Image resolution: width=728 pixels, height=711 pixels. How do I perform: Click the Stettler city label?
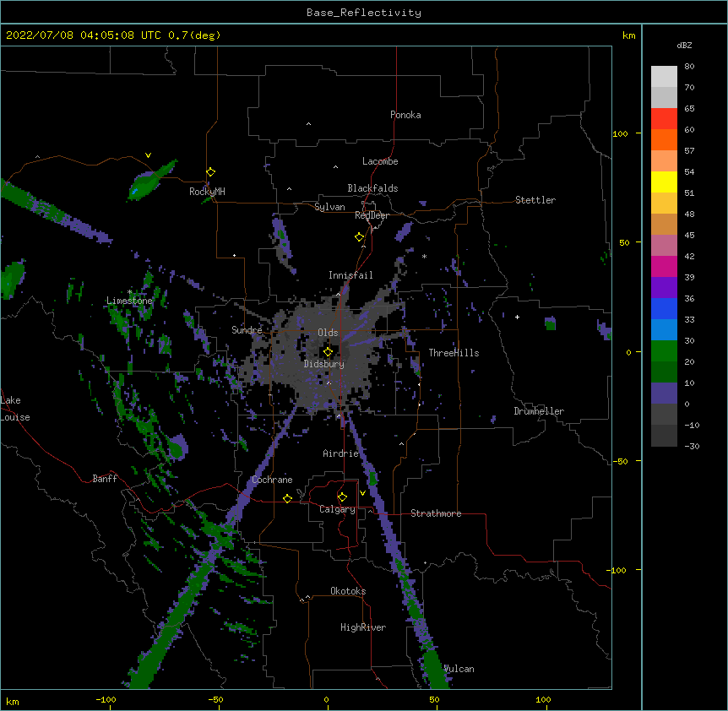[x=535, y=200]
